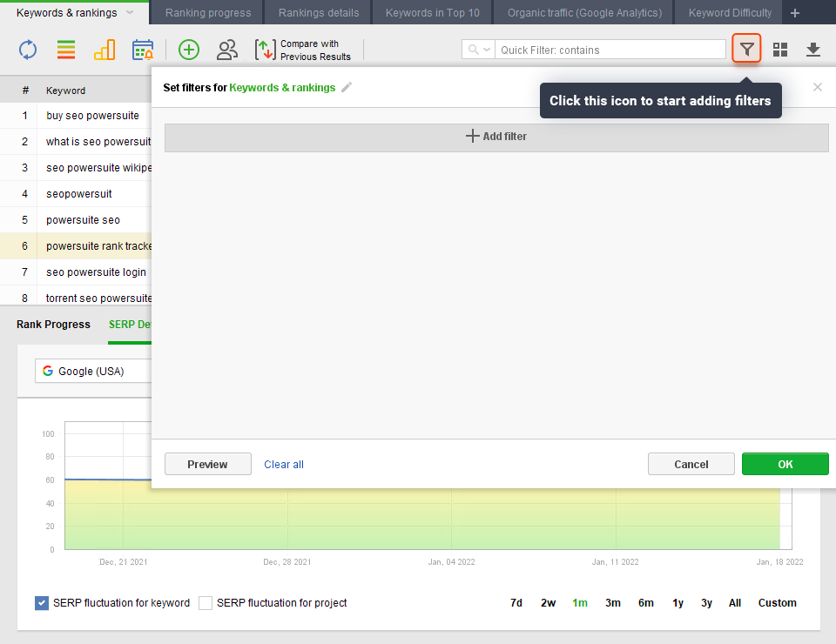
Task: Show All time chart range
Action: (735, 603)
